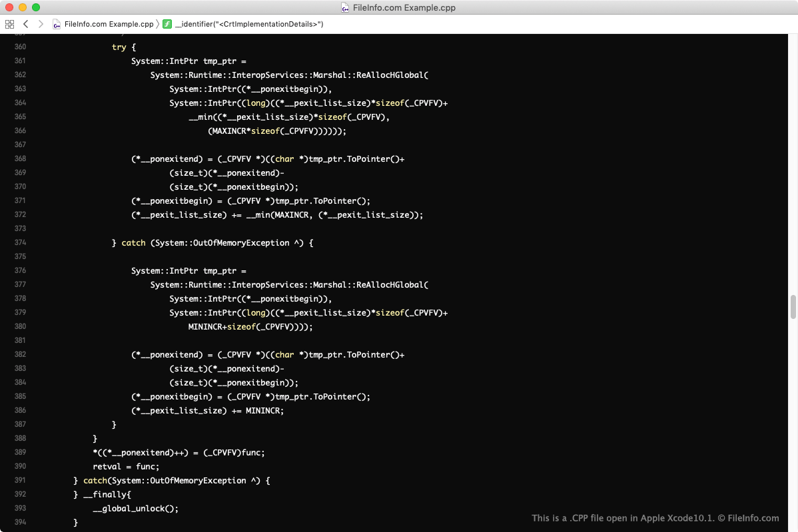Click the vertical scrollbar thumb
The height and width of the screenshot is (532, 798).
pos(793,307)
